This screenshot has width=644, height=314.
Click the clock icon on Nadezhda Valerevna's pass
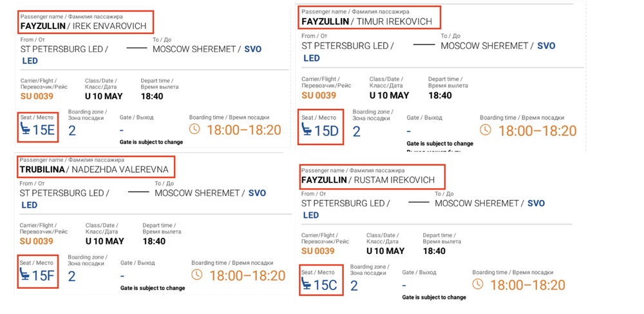pyautogui.click(x=198, y=275)
